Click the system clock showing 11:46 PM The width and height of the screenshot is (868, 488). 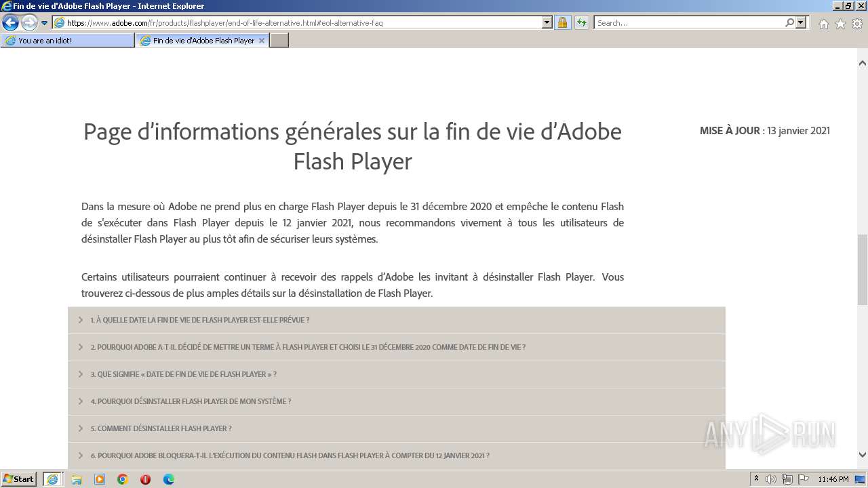tap(833, 479)
